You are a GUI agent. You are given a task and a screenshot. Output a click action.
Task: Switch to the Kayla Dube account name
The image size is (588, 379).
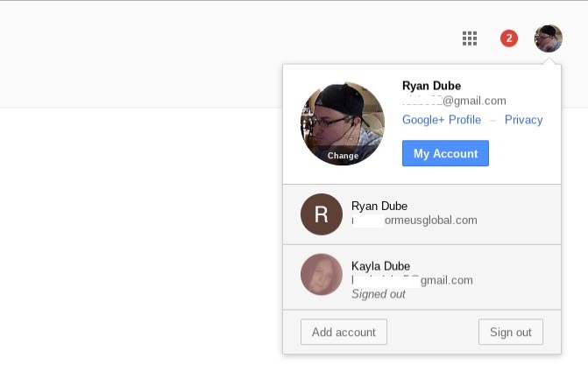380,266
